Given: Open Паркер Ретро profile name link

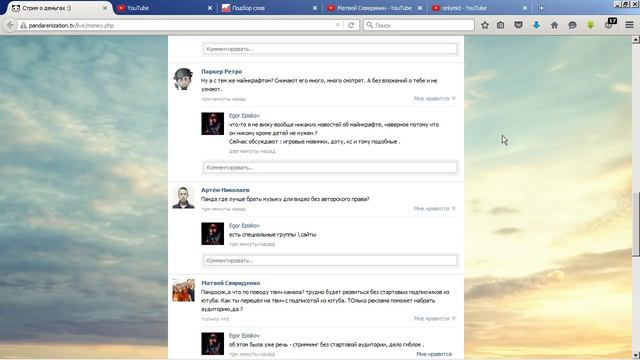Looking at the screenshot, I should 222,71.
